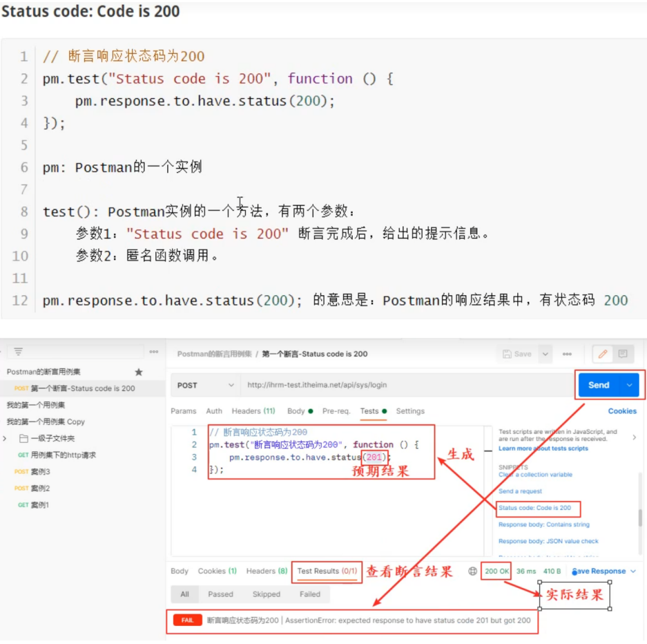Image resolution: width=647 pixels, height=644 pixels.
Task: Expand the 一级子文件夹 folder chevron
Action: [x=5, y=438]
